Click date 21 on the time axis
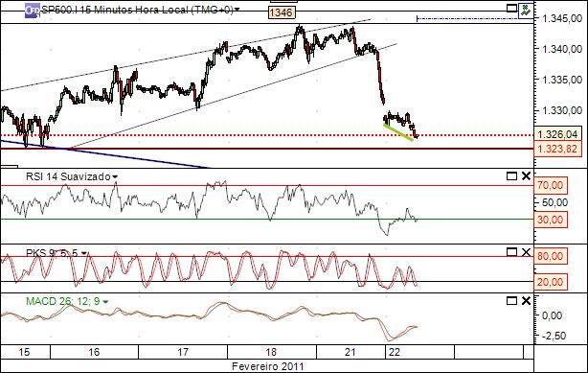 click(x=351, y=352)
